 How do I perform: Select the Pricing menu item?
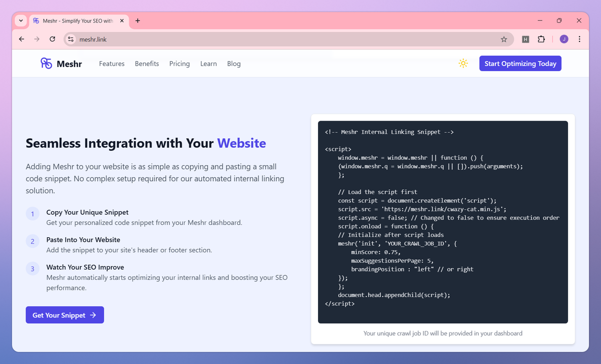click(179, 64)
